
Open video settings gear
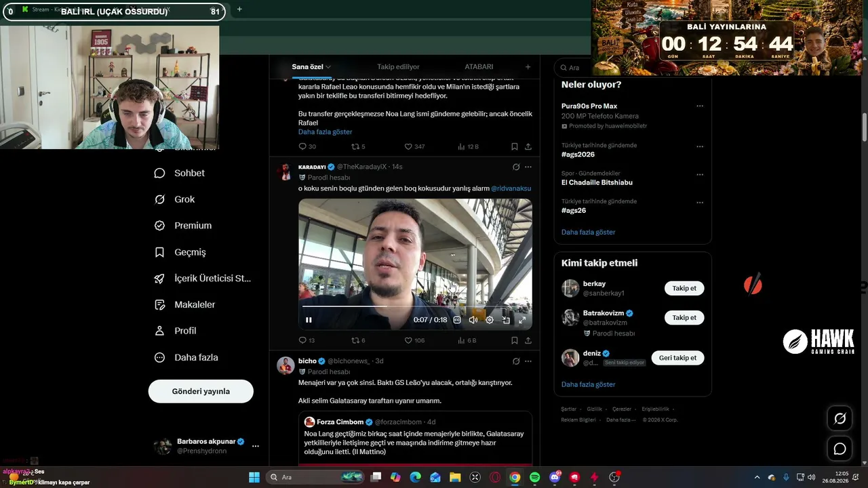(x=490, y=320)
